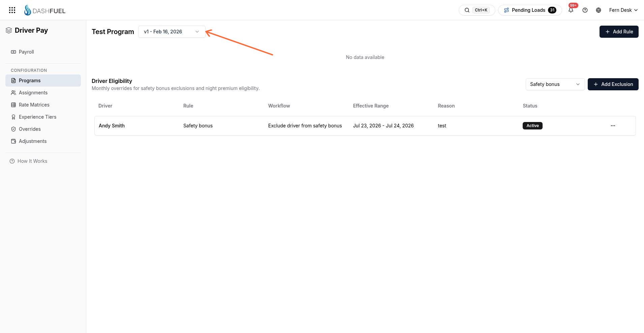Click the Overrides shield icon
The width and height of the screenshot is (644, 333).
tap(13, 129)
